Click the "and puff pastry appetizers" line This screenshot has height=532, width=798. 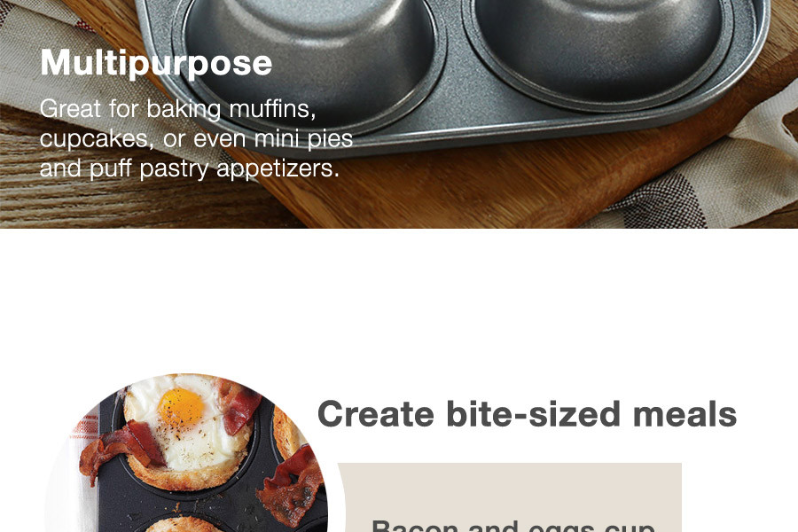coord(190,168)
